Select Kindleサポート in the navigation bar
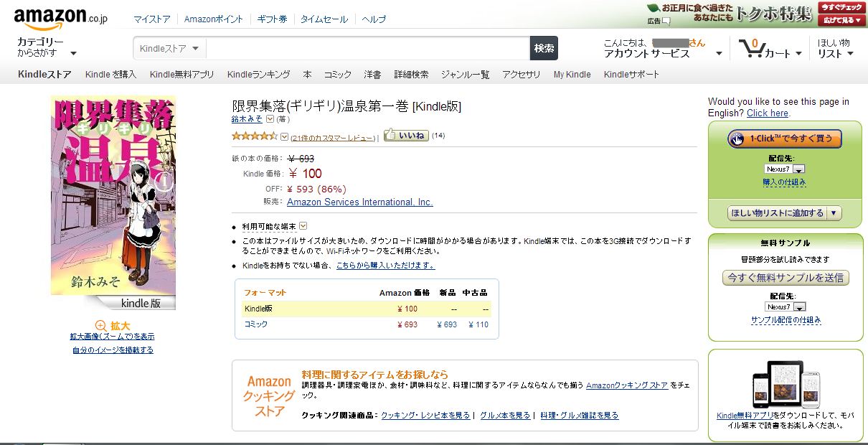This screenshot has width=868, height=445. (631, 74)
